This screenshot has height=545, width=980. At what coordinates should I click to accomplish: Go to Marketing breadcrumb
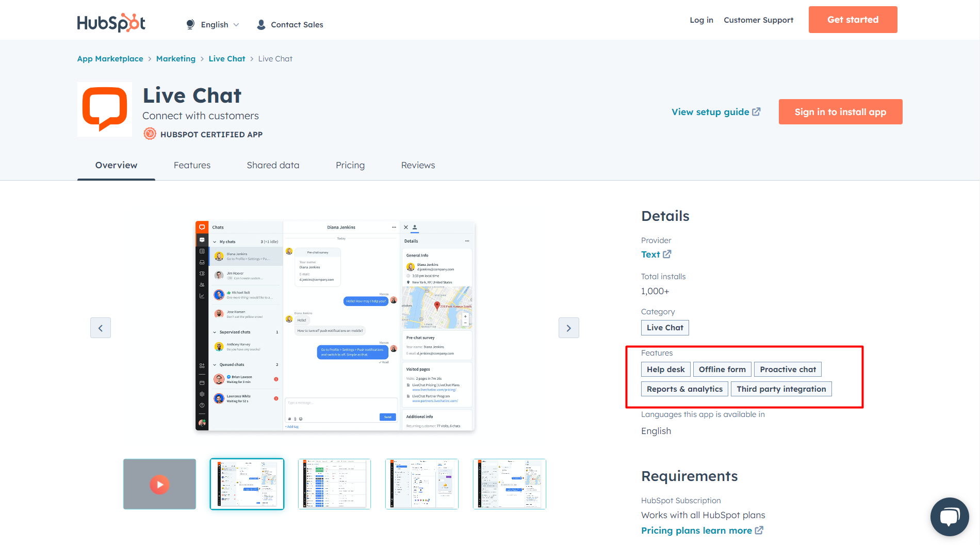[x=176, y=59]
